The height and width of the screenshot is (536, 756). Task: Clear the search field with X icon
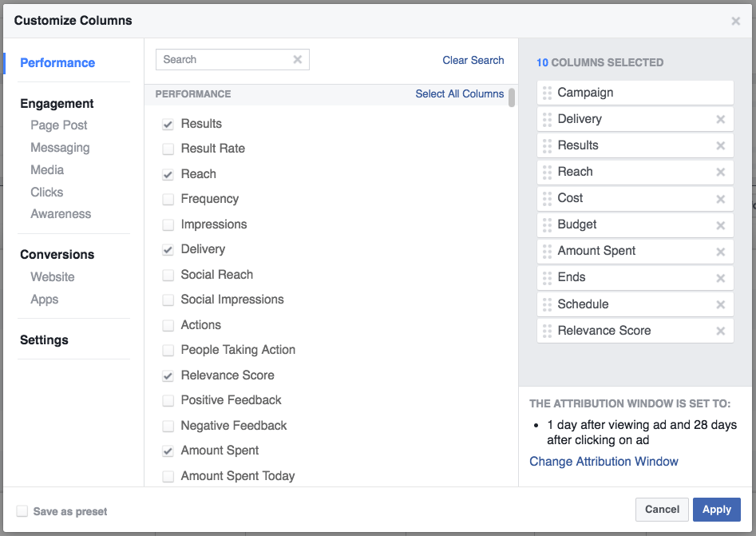pyautogui.click(x=298, y=60)
